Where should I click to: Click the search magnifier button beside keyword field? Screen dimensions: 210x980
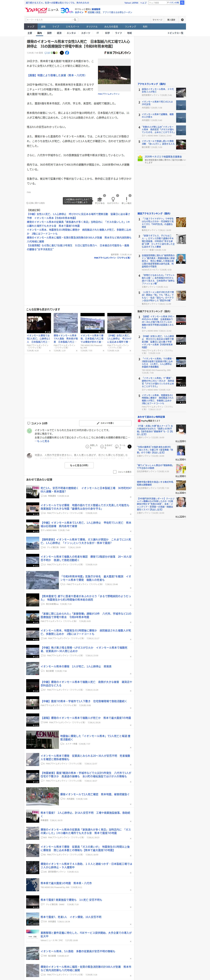point(75,20)
